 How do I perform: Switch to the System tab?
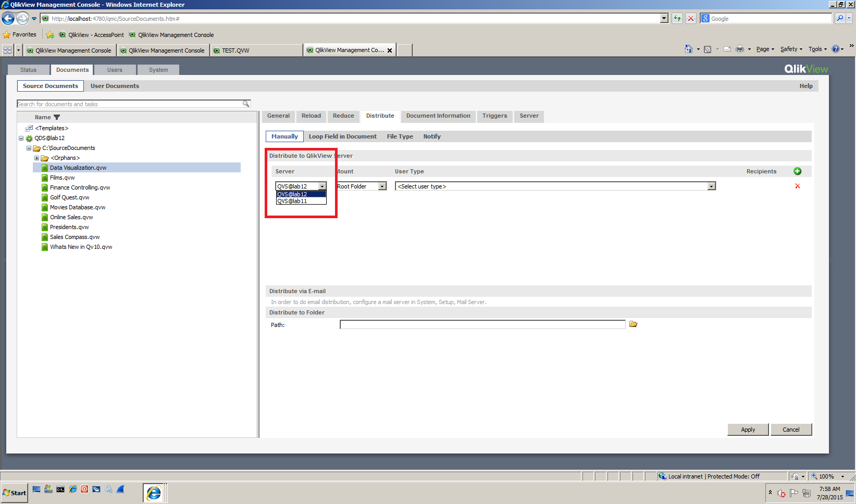(x=158, y=70)
